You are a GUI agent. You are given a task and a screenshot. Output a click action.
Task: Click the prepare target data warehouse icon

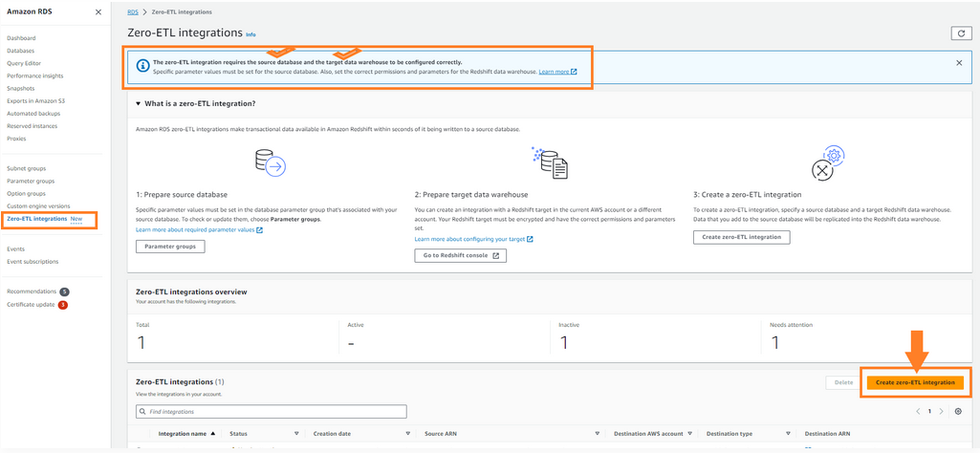click(x=550, y=163)
